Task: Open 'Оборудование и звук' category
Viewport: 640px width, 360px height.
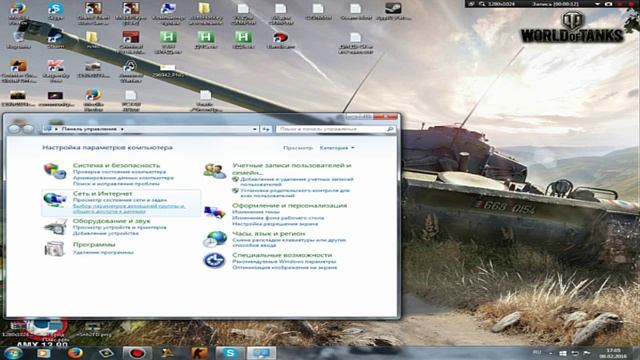Action: pos(111,221)
